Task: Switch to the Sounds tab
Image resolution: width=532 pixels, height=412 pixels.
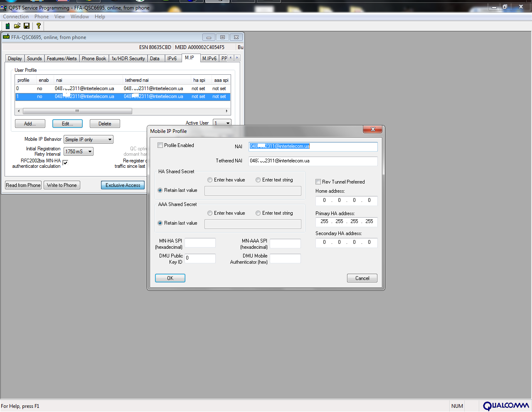Action: coord(34,59)
